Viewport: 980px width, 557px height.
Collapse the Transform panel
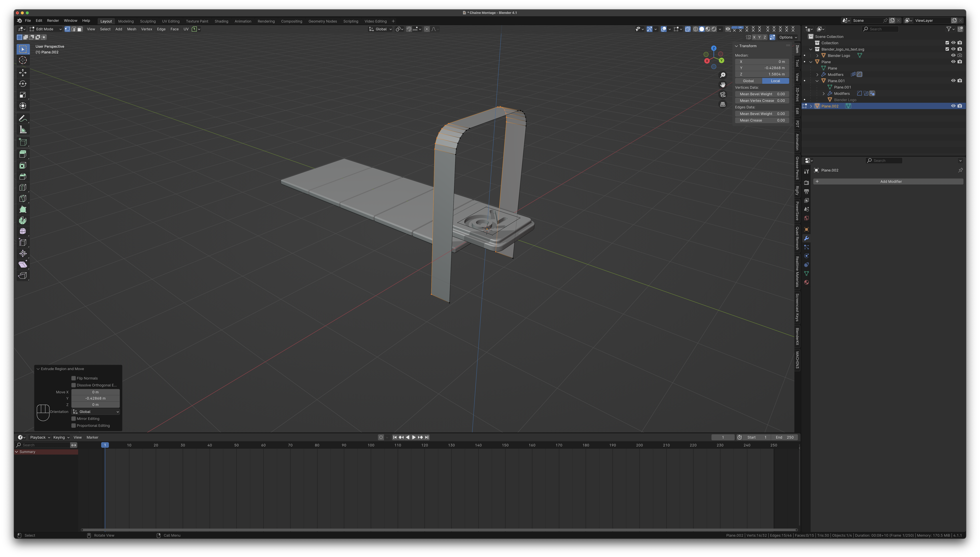(736, 46)
